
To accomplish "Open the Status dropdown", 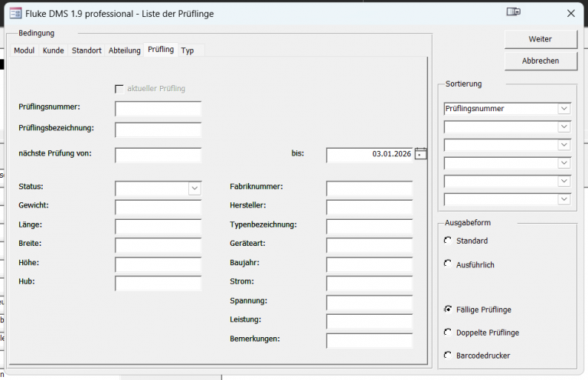I will [x=194, y=188].
